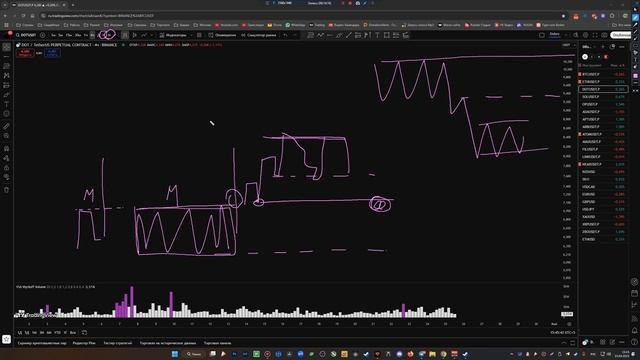Select the brush drawing tool
The image size is (640, 360).
click(7, 95)
